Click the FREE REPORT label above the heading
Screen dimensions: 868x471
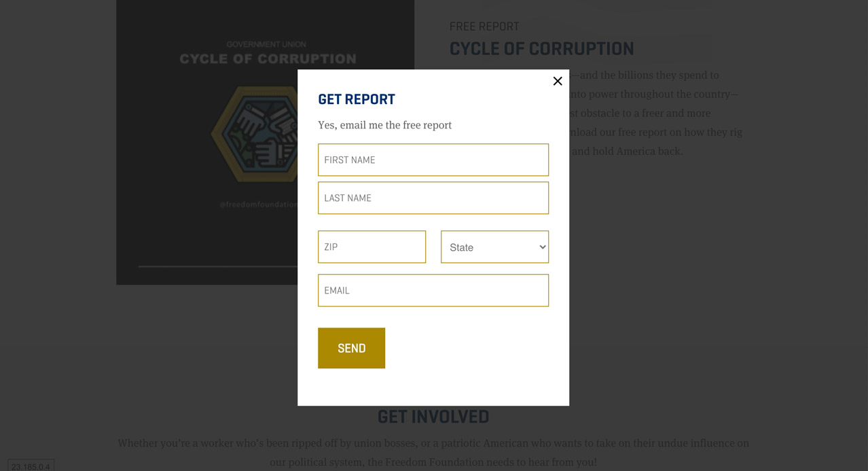[484, 27]
